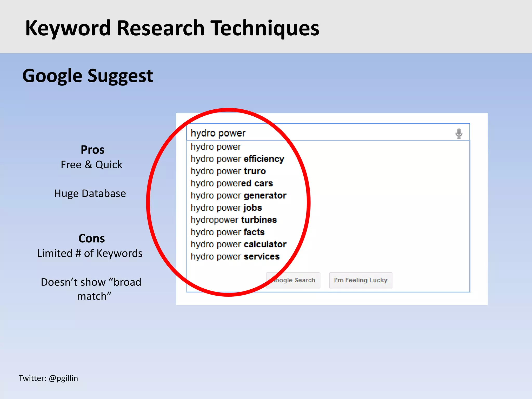This screenshot has width=532, height=399.
Task: Click 'Limited # of Keywords' text
Action: (x=90, y=253)
